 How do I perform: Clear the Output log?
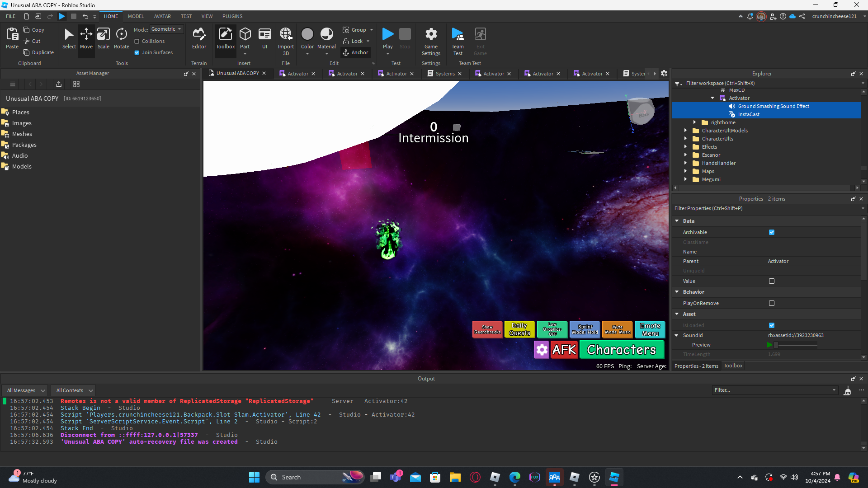(x=847, y=390)
